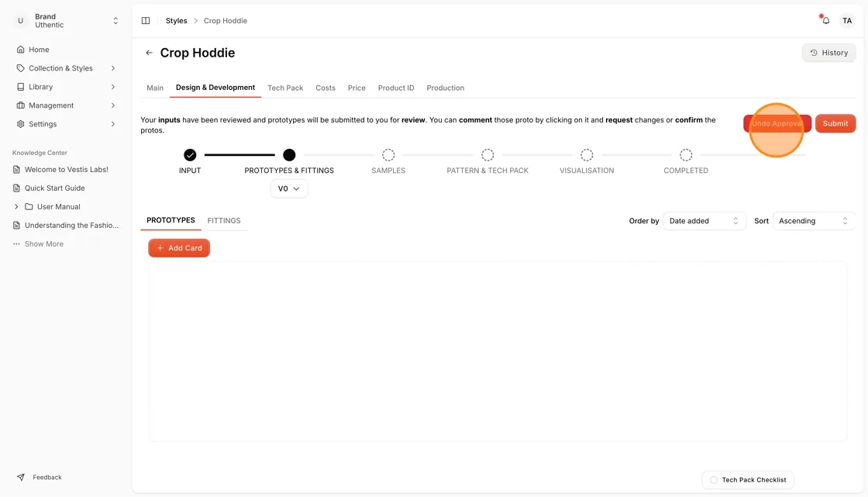The height and width of the screenshot is (497, 868).
Task: Click the Styles breadcrumb link
Action: click(176, 20)
